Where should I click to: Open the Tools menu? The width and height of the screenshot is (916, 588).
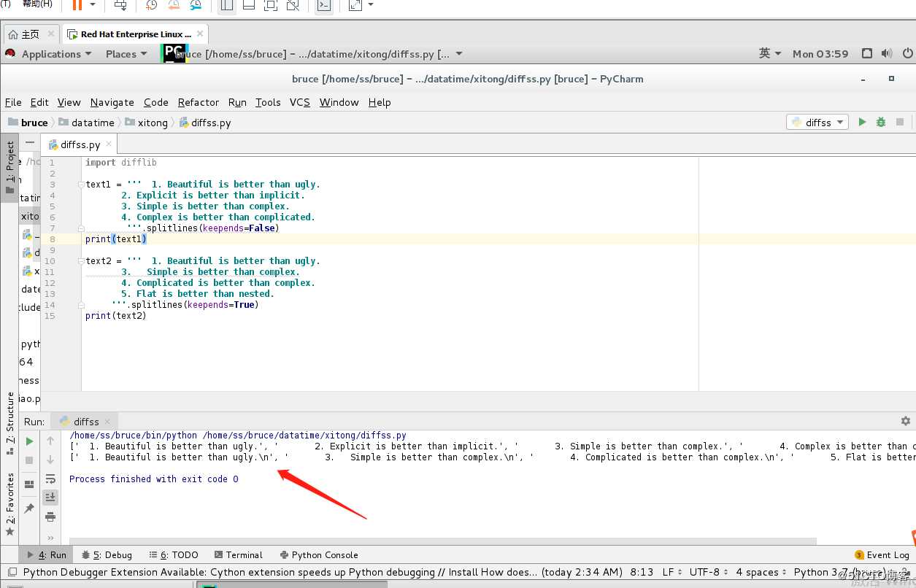tap(268, 102)
